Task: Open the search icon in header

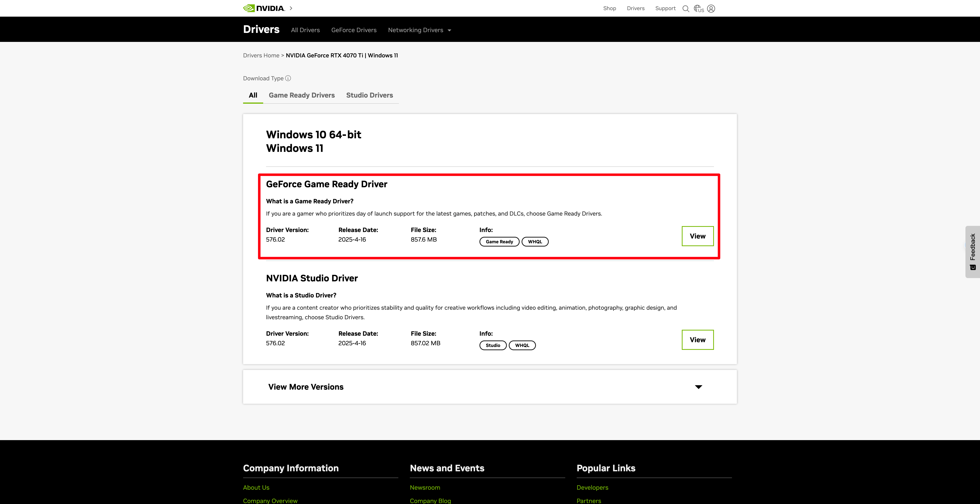Action: tap(686, 8)
